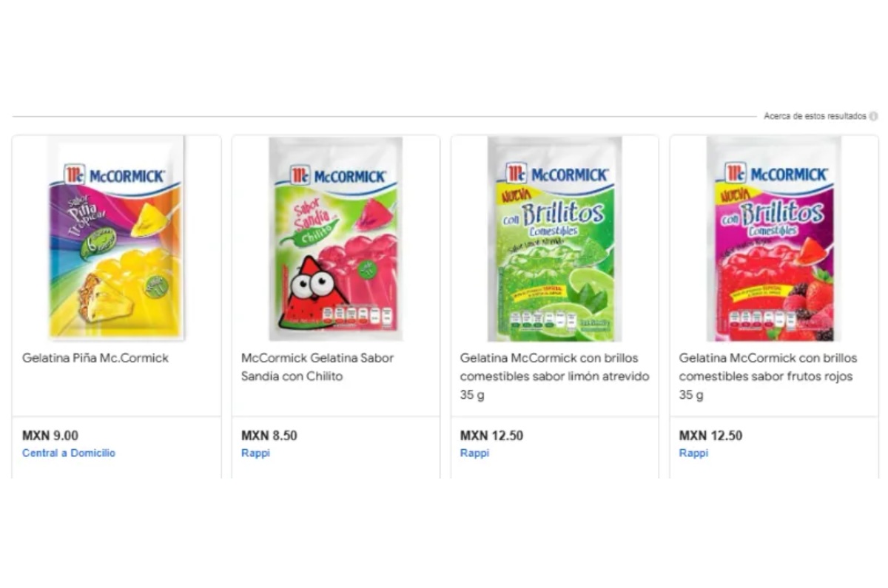888x588 pixels.
Task: Follow Rappi link under frutos rojos gelatin
Action: pos(693,453)
